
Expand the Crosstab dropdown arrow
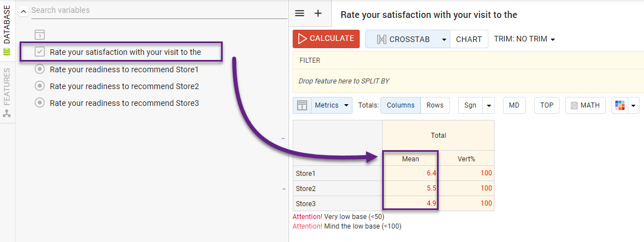(444, 39)
